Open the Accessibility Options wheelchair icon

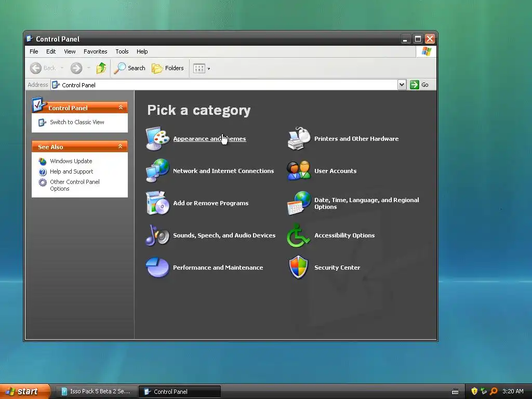tap(298, 235)
